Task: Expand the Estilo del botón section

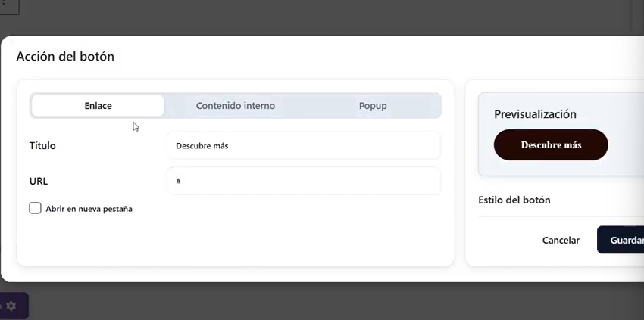Action: 514,200
